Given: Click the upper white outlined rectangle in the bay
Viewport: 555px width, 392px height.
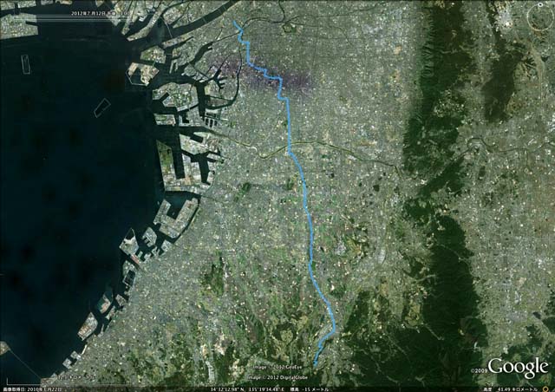Looking at the screenshot, I should point(25,64).
